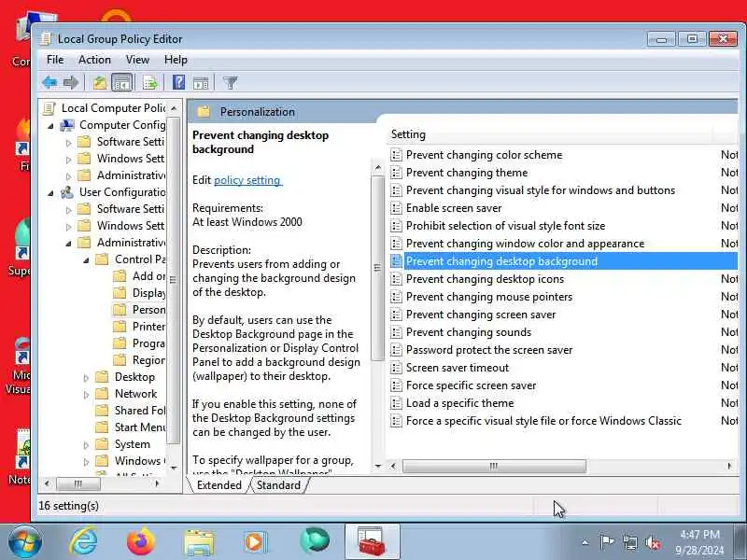Open Windows Media Player from the taskbar
Screen dimensions: 747x560
click(256, 542)
